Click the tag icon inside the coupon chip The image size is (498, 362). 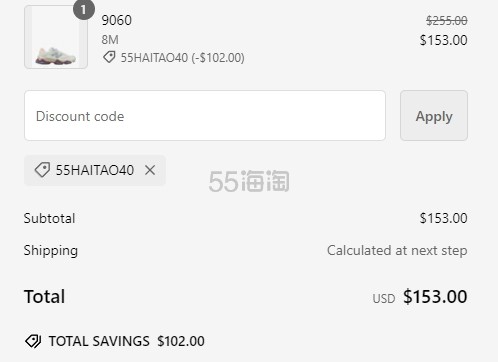pyautogui.click(x=42, y=170)
